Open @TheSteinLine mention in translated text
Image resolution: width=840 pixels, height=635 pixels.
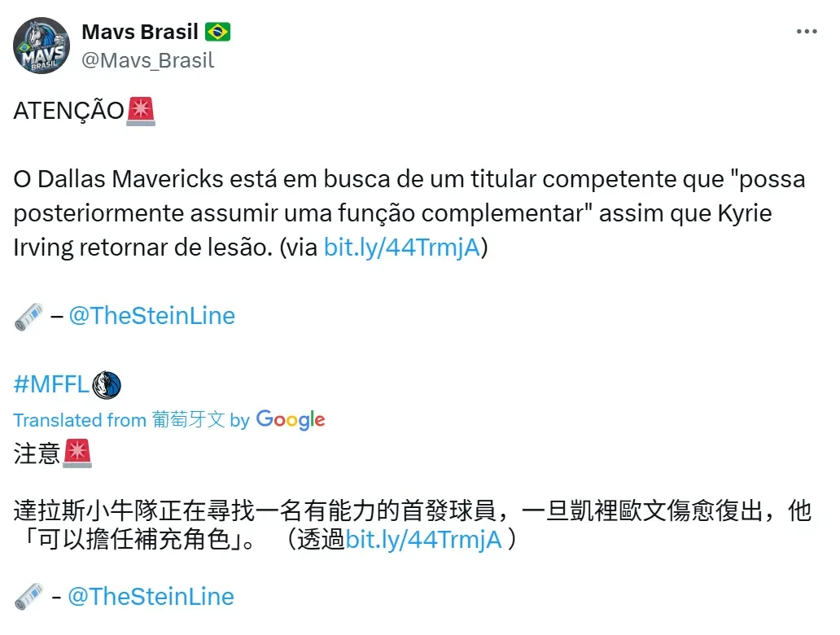click(151, 597)
